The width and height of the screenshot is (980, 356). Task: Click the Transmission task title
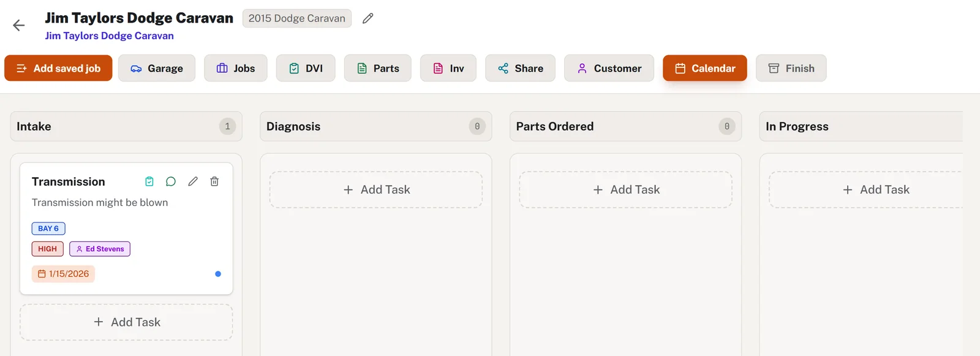pos(69,181)
